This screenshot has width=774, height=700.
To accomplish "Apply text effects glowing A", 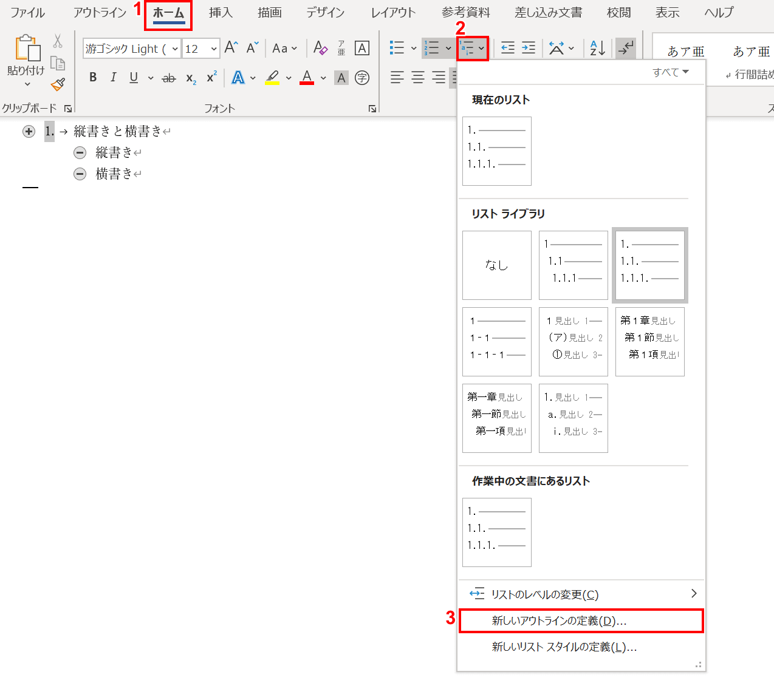I will click(x=238, y=78).
